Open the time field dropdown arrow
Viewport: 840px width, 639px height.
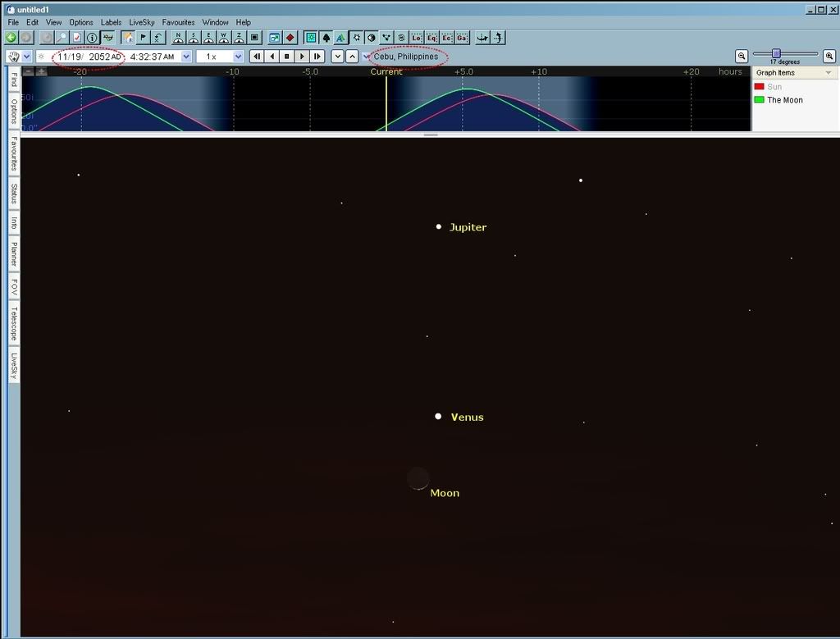186,57
